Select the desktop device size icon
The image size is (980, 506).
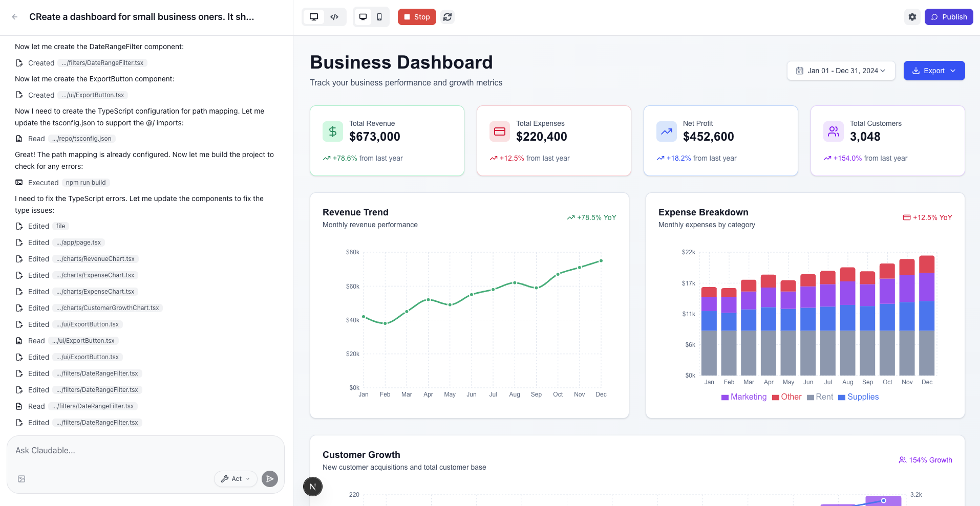click(363, 17)
